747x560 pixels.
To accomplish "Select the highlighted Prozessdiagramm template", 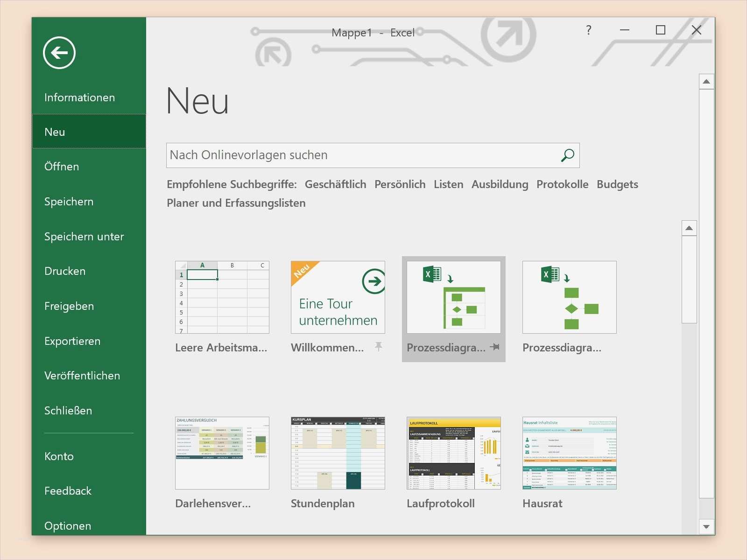I will click(453, 297).
